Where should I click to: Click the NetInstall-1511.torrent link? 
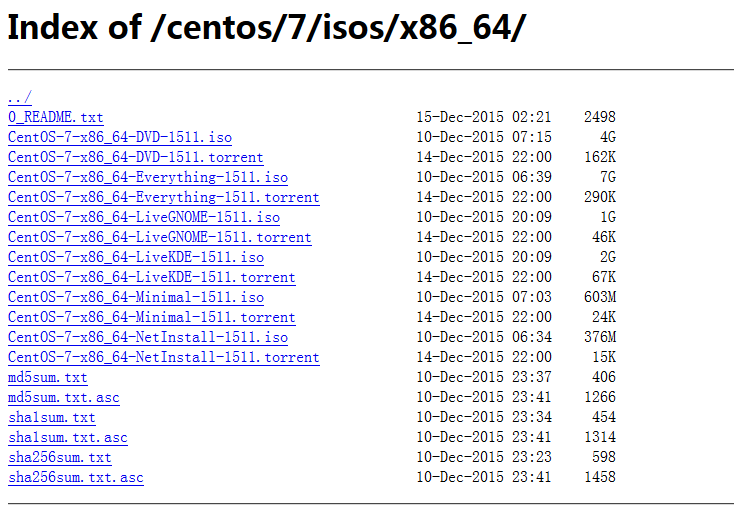[164, 358]
